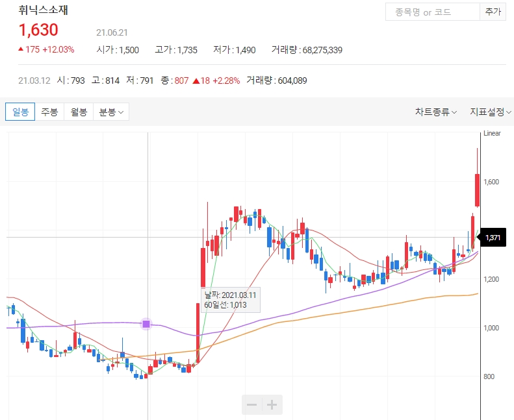Click the 저가: 1,490 low price
Image resolution: width=514 pixels, height=420 pixels.
coord(235,50)
